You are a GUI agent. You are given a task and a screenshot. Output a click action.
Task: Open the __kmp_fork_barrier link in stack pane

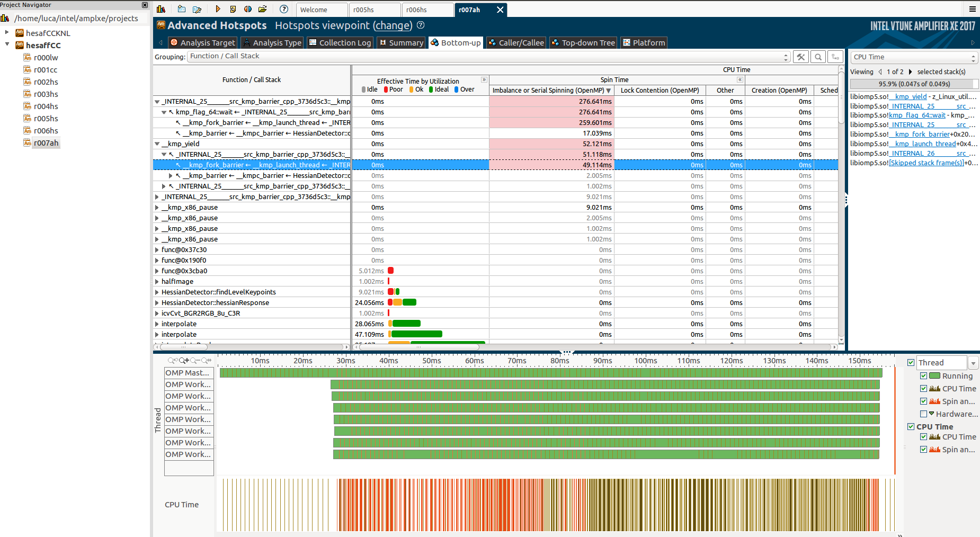919,134
